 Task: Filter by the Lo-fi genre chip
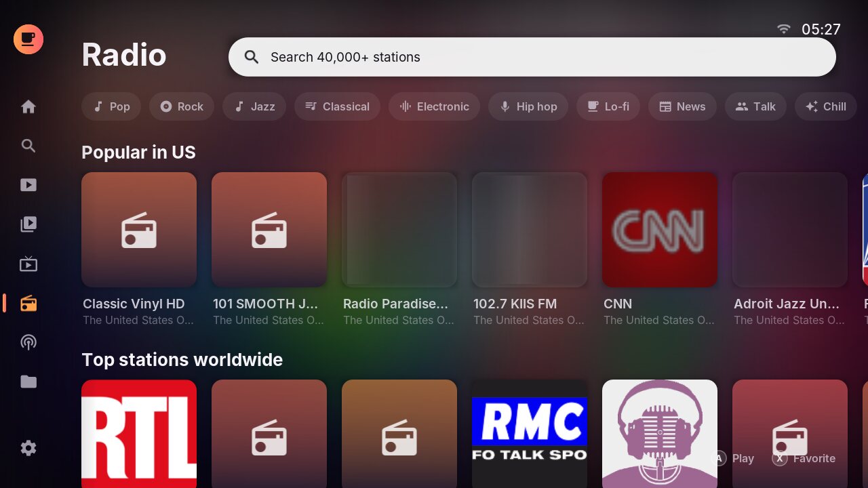(608, 106)
